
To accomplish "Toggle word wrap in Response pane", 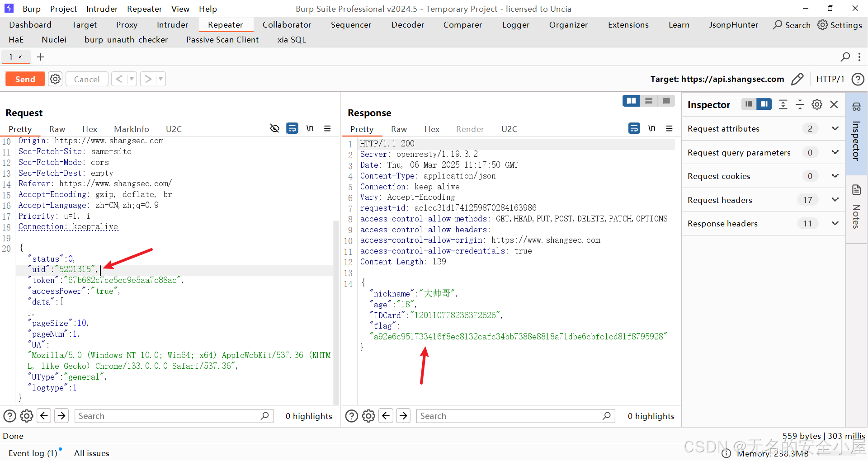I will 634,128.
